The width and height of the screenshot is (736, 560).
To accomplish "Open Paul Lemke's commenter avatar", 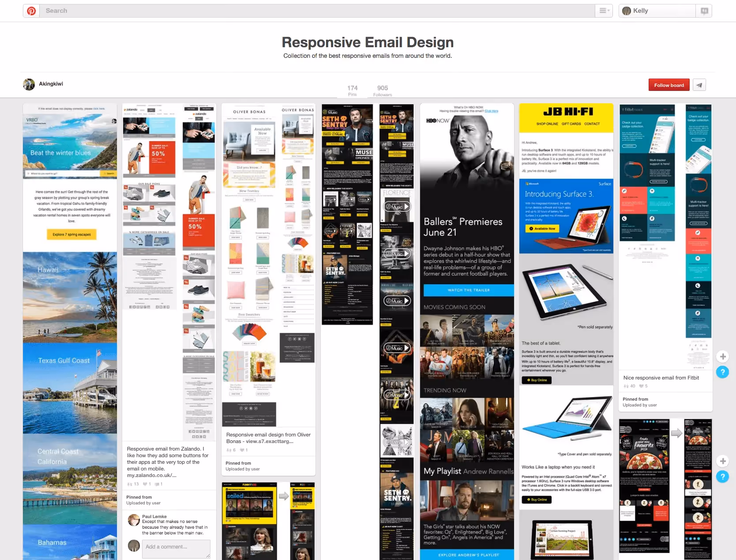I will tap(134, 520).
